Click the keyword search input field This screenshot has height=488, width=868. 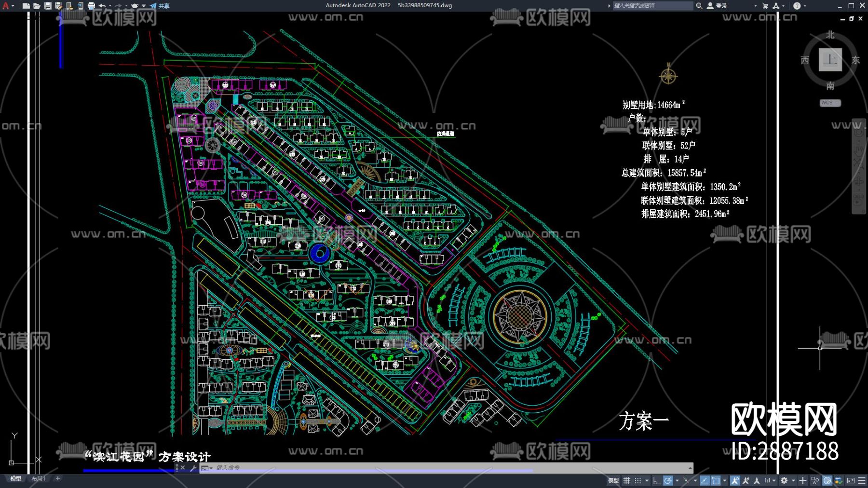click(x=653, y=6)
